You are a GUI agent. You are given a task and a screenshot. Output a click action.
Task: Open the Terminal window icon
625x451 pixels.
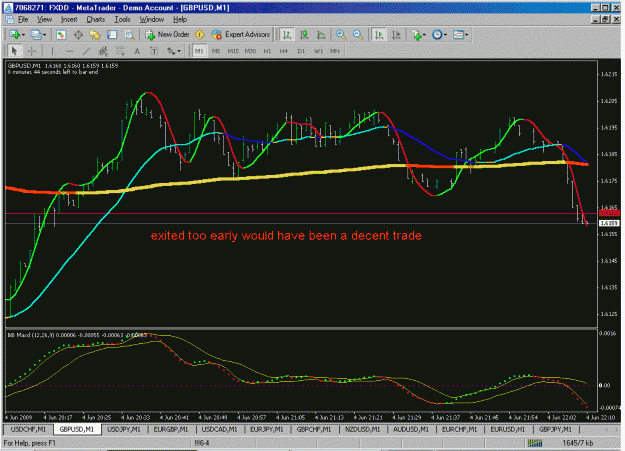pyautogui.click(x=112, y=35)
